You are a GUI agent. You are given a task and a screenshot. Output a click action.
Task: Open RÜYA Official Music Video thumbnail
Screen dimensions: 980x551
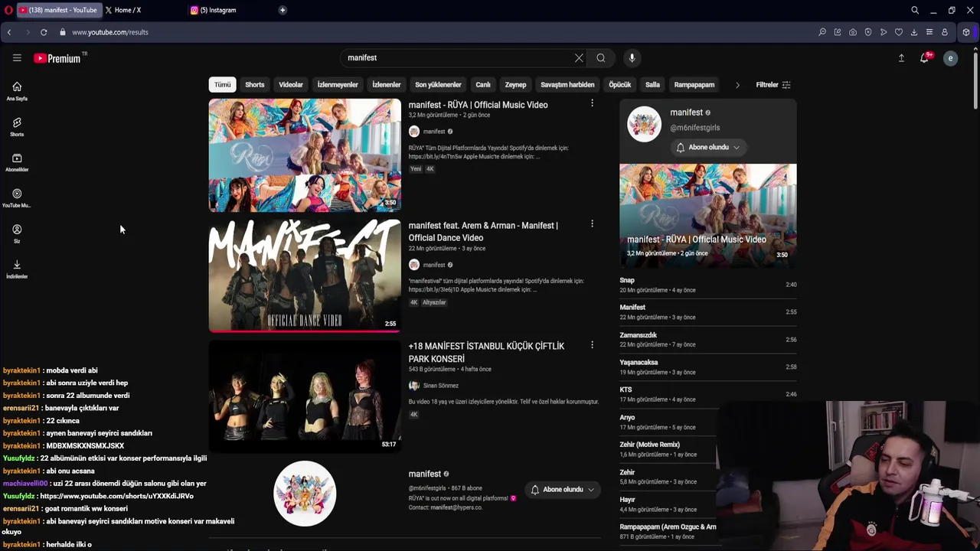click(305, 155)
